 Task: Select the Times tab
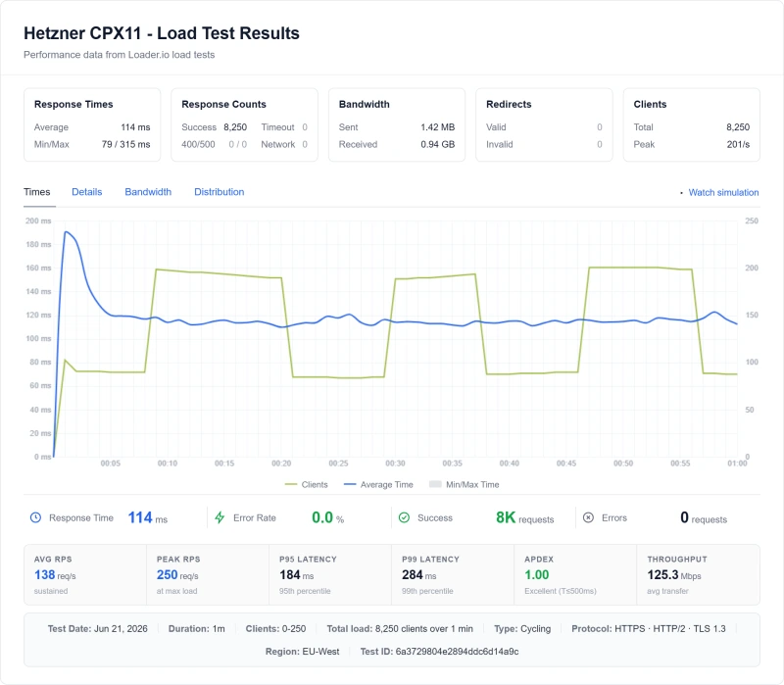[37, 192]
